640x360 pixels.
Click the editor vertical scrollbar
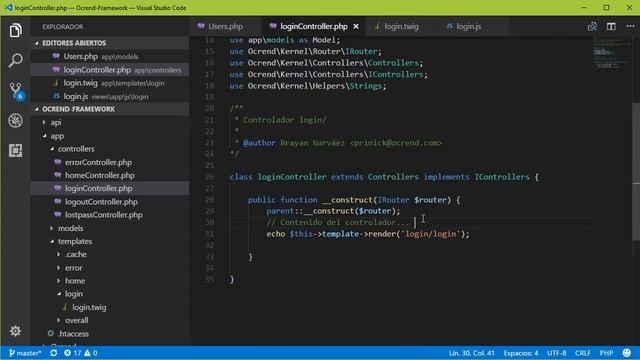tap(636, 171)
